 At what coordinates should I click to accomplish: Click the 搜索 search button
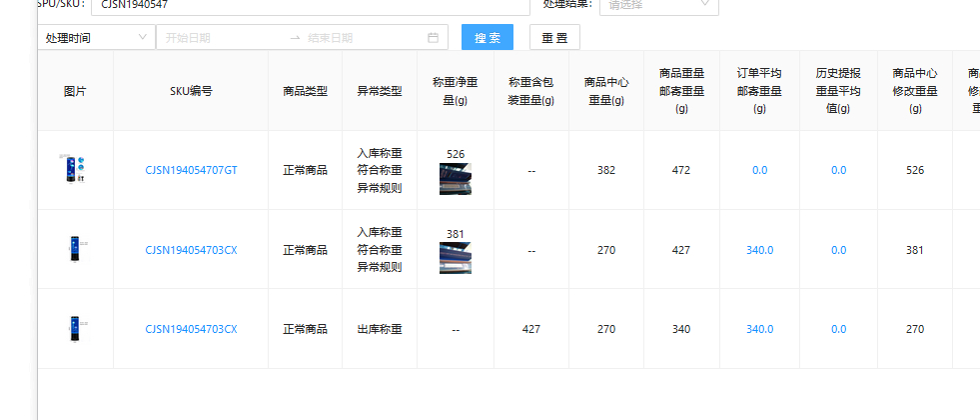pos(488,37)
